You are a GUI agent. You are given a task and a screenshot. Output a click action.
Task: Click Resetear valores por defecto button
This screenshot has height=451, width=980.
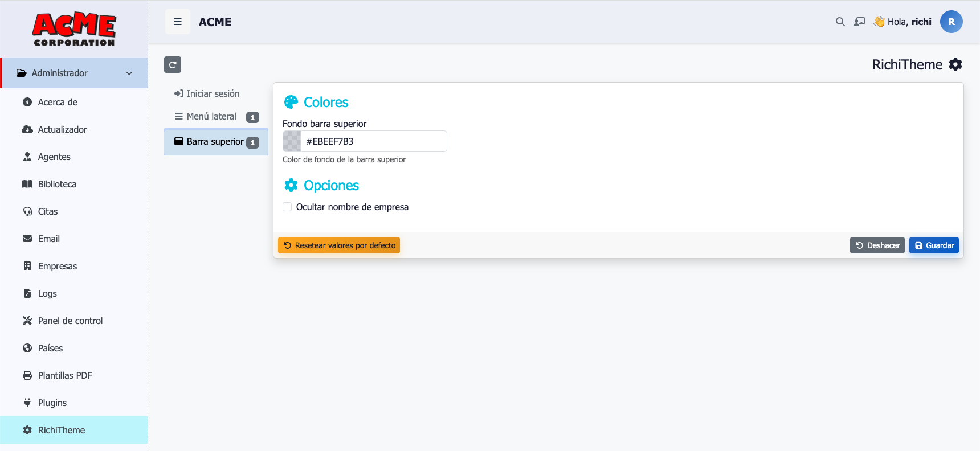tap(339, 245)
